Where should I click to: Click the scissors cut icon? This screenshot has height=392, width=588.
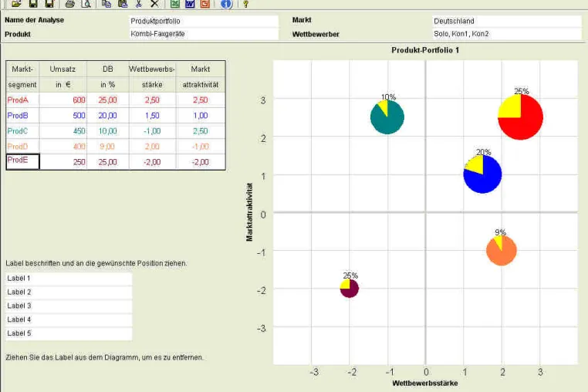click(x=139, y=4)
